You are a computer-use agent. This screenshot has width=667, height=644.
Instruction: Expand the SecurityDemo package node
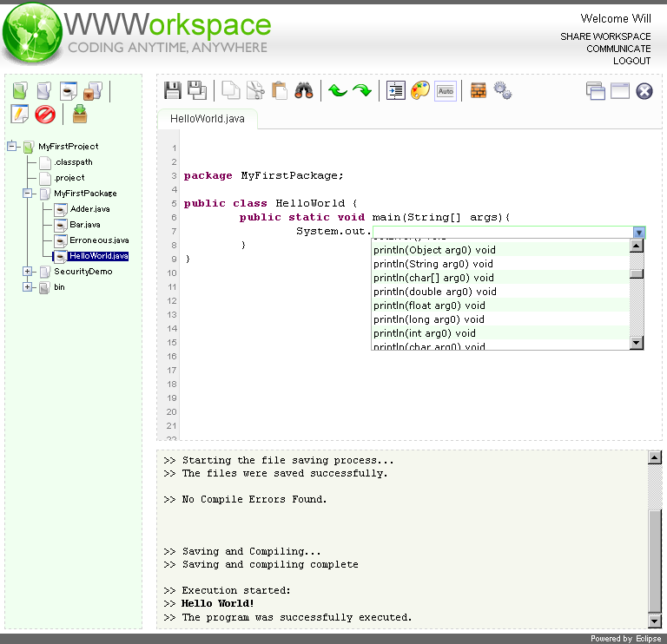pos(28,272)
